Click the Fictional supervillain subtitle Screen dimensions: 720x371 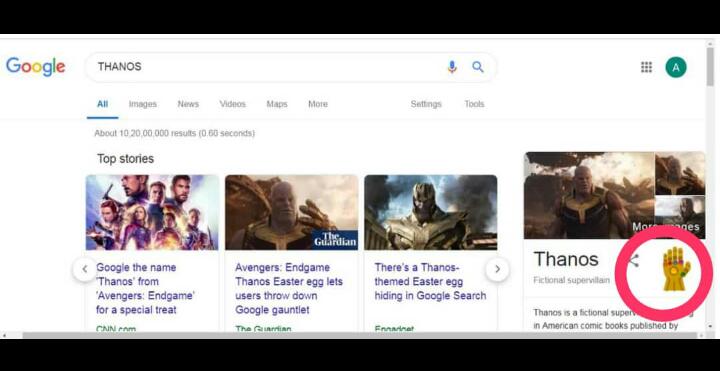click(x=572, y=280)
